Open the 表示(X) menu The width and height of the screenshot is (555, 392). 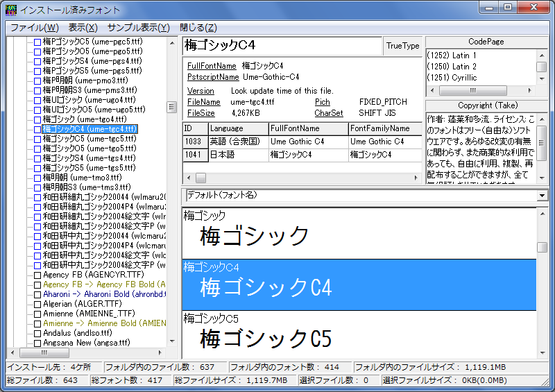point(83,28)
